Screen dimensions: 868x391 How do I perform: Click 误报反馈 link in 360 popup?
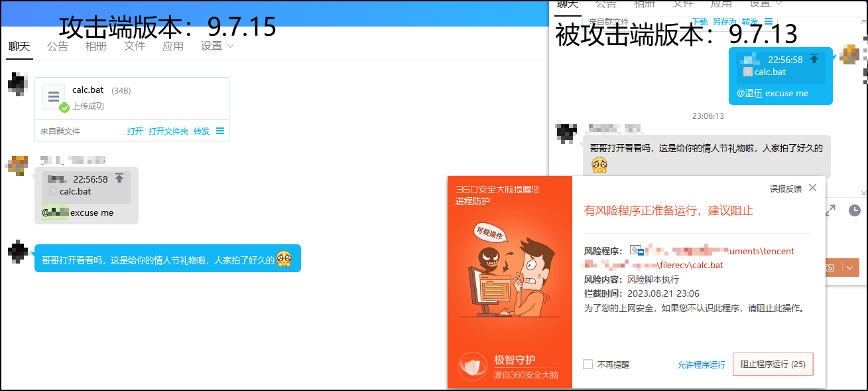click(x=786, y=189)
